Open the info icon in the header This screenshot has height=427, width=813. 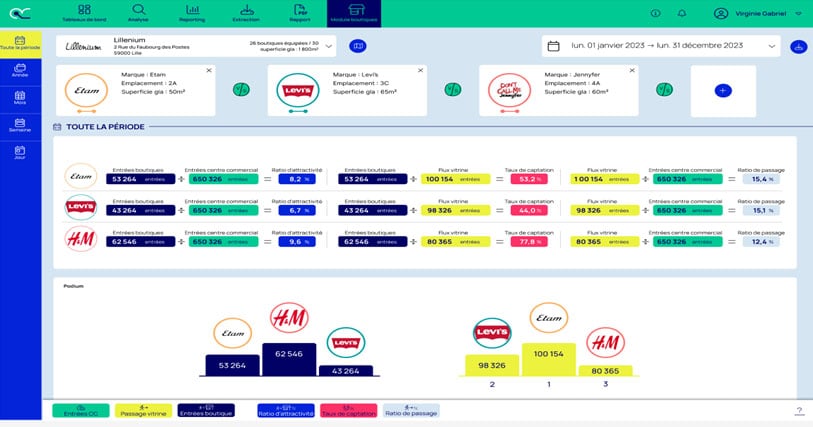click(x=655, y=13)
